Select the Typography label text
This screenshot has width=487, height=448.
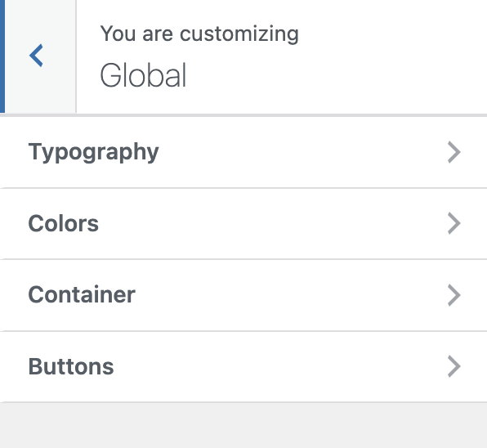click(93, 152)
